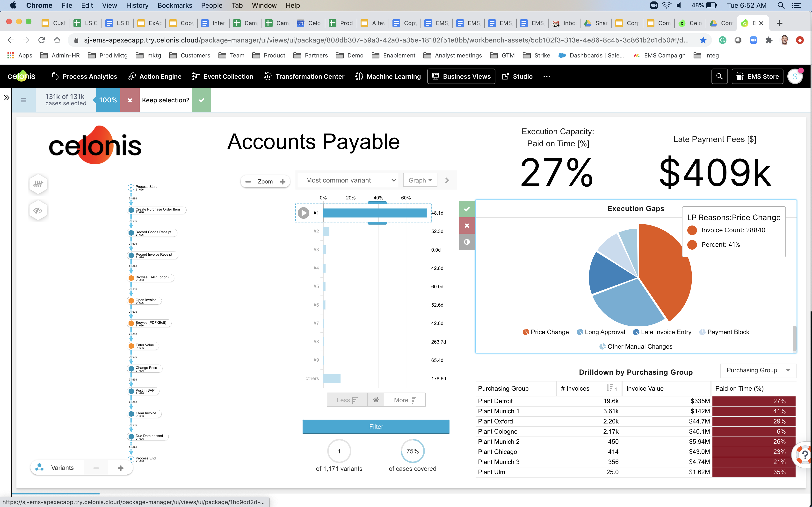The width and height of the screenshot is (812, 507).
Task: Expand the left sidebar with double chevron
Action: (x=6, y=98)
